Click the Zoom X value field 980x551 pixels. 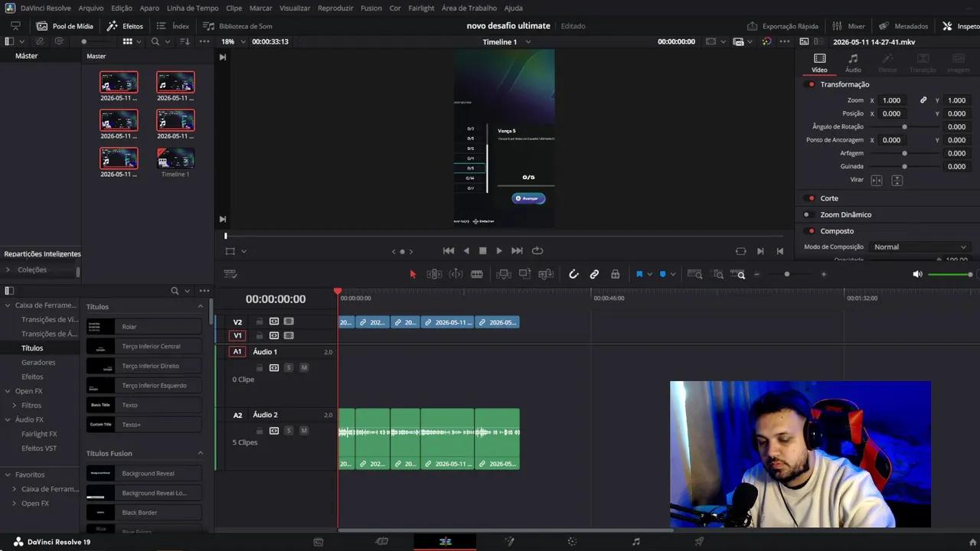point(893,100)
